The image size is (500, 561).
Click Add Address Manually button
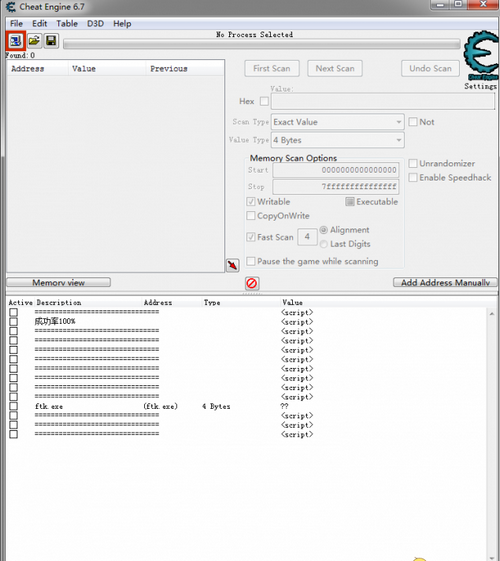pos(445,283)
